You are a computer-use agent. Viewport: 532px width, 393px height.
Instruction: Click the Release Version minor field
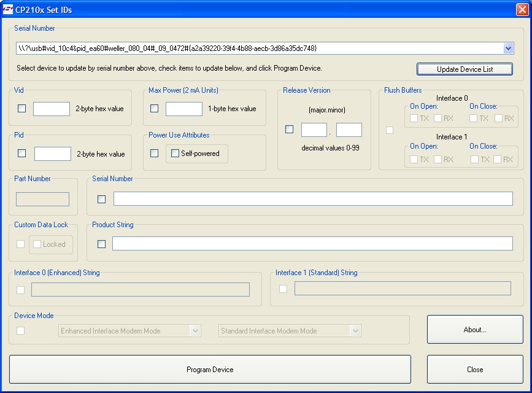349,130
